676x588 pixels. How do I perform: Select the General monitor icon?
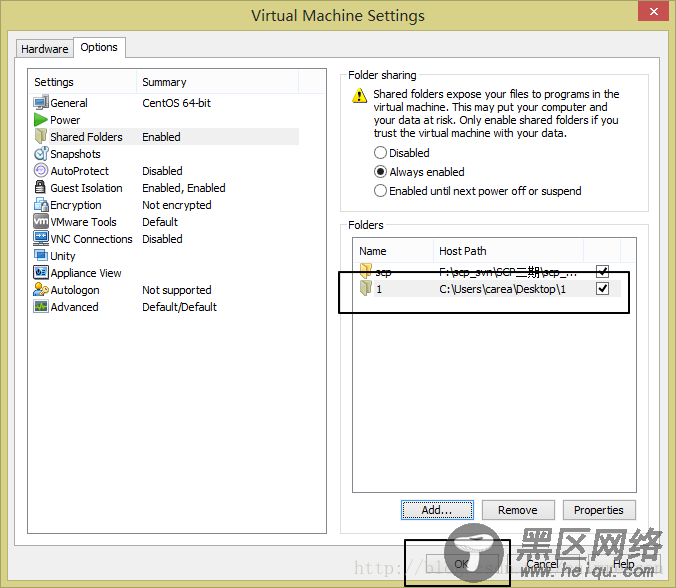41,103
